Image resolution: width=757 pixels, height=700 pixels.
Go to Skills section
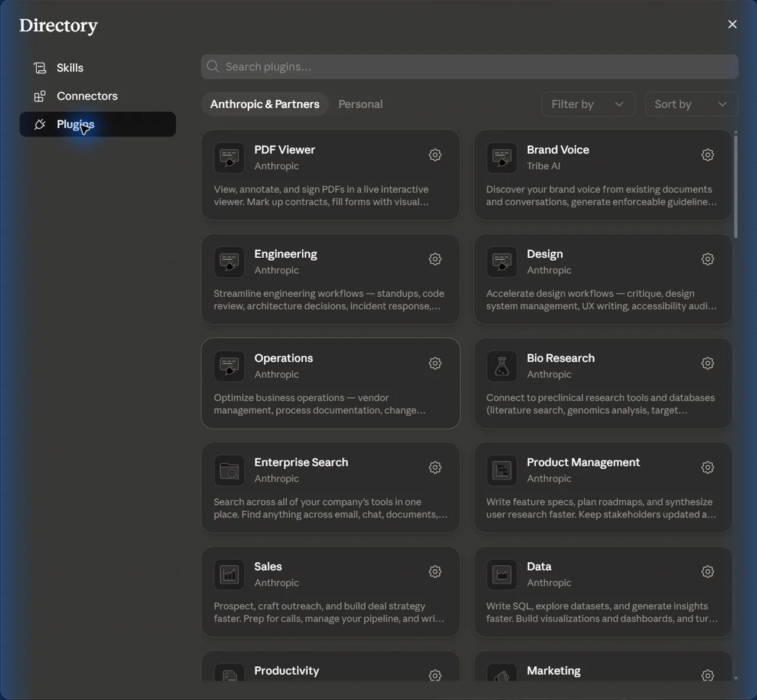98,68
